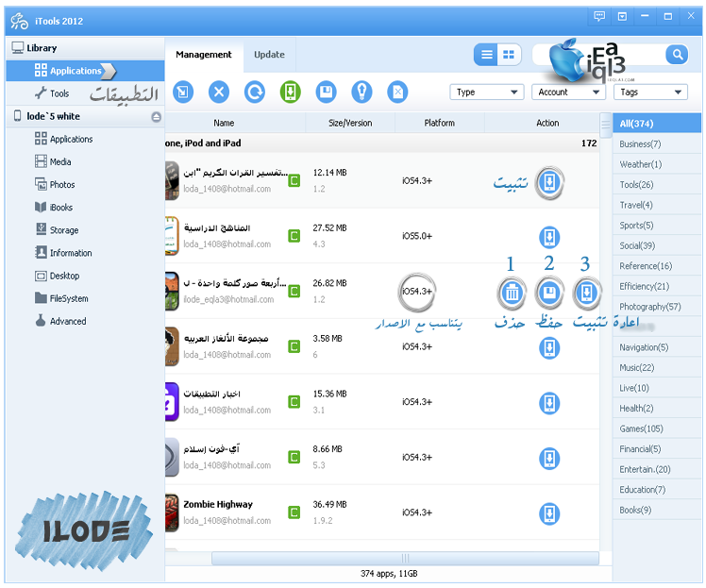Open the Type dropdown filter
Image resolution: width=706 pixels, height=588 pixels.
click(487, 92)
